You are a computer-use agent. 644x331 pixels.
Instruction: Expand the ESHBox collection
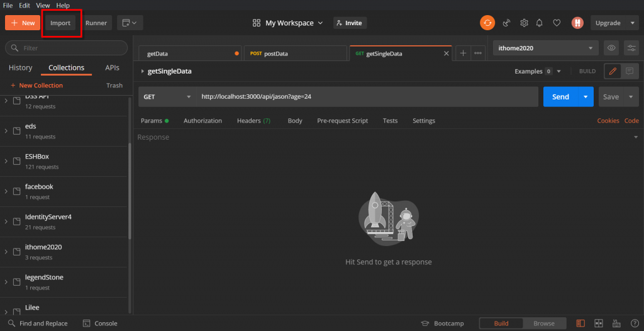(x=6, y=161)
